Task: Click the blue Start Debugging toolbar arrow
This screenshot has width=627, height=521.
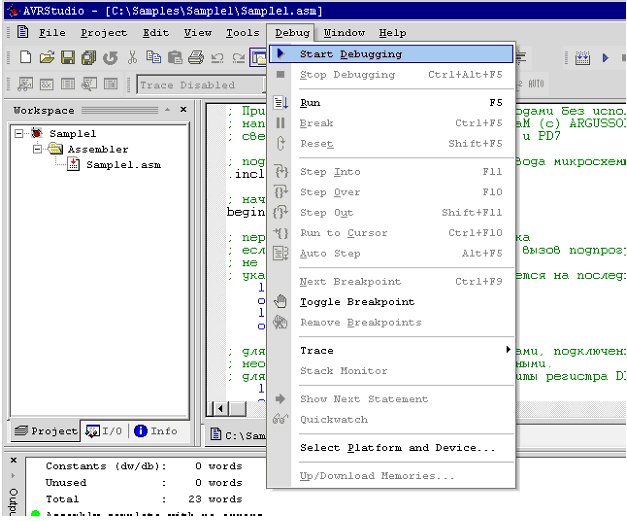Action: 606,58
